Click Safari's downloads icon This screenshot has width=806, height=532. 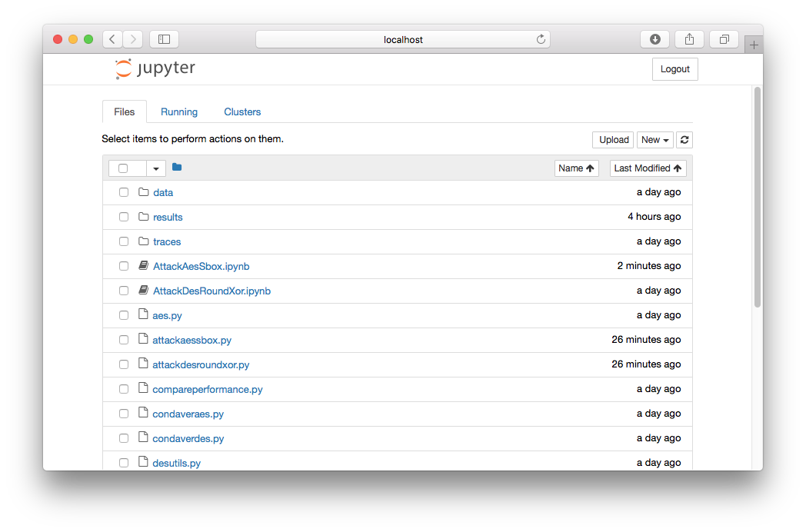[x=654, y=39]
